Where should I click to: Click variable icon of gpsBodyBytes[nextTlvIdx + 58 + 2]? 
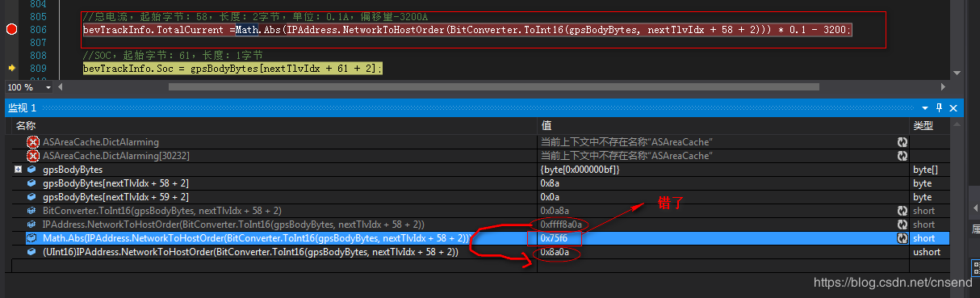click(x=32, y=183)
